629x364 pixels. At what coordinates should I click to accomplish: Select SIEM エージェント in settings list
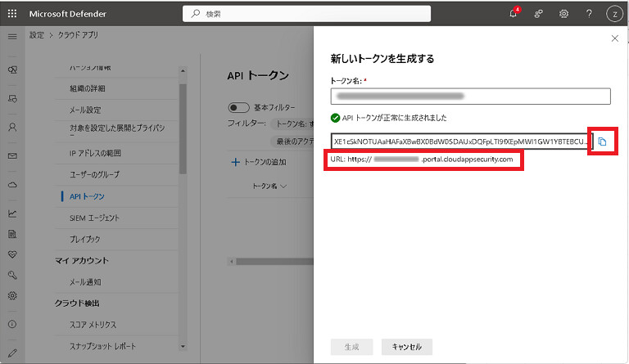(94, 218)
